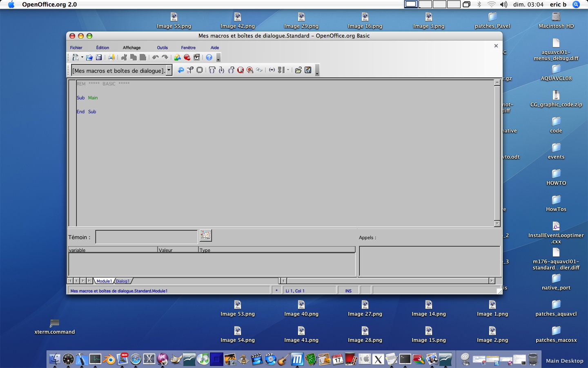Click the Select Module icon
Image resolution: width=588 pixels, height=368 pixels.
tap(196, 57)
